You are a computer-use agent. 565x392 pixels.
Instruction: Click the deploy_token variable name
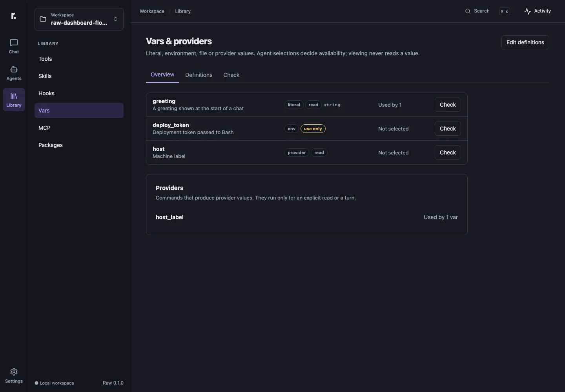point(171,125)
